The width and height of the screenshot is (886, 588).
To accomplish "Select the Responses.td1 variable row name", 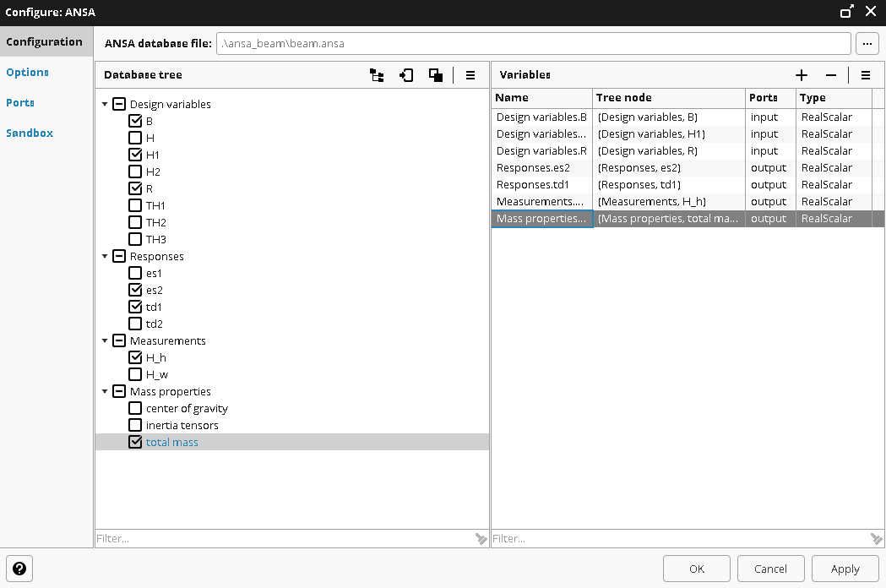I will click(542, 185).
